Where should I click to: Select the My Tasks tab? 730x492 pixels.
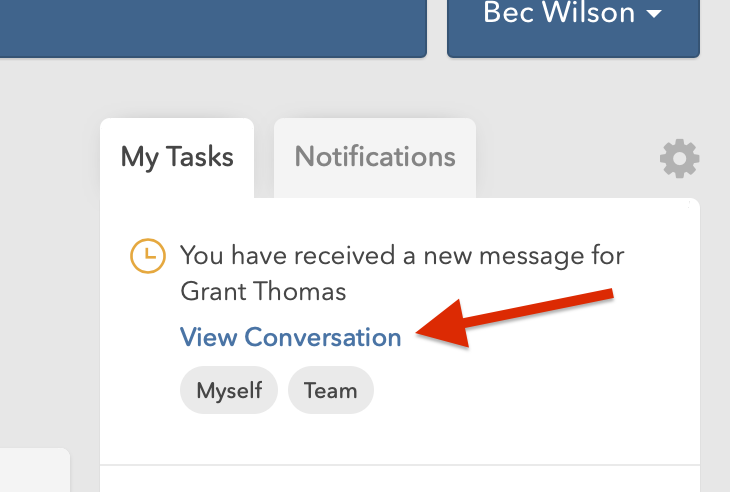177,158
